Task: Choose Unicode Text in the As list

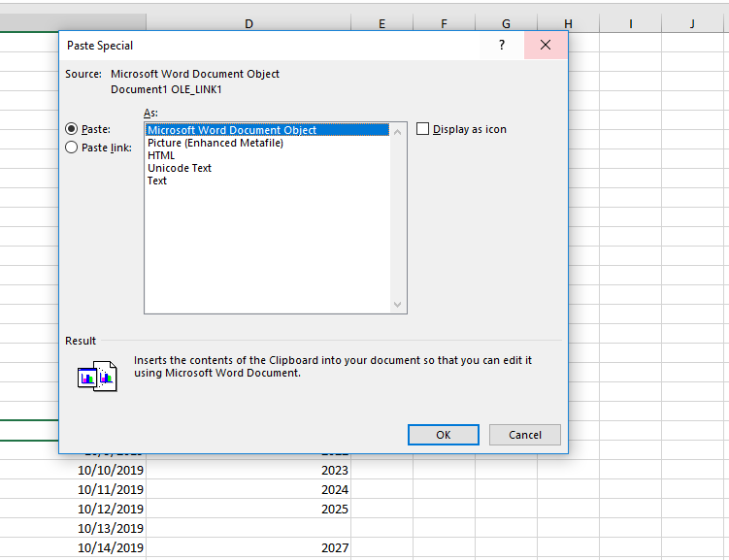Action: [267, 168]
